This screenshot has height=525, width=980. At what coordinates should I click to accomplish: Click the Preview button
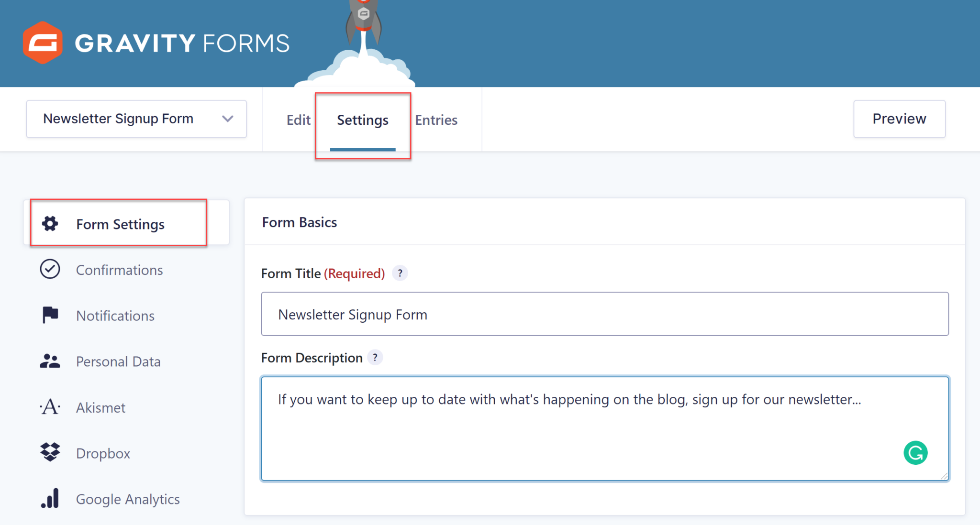click(x=899, y=119)
